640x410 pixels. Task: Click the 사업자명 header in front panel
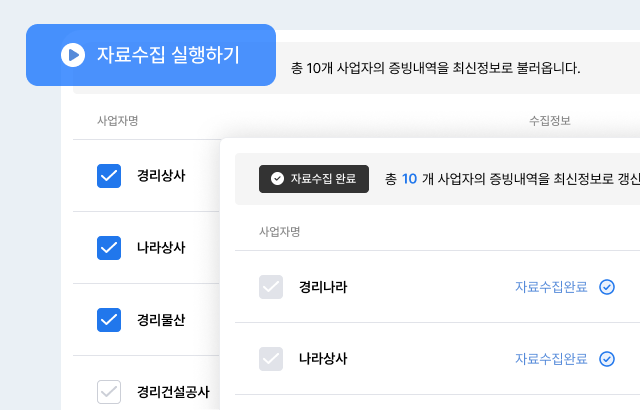click(x=280, y=232)
